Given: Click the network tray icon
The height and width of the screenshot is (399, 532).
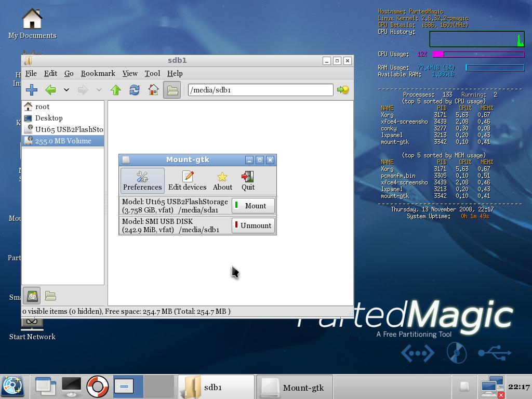Looking at the screenshot, I should tap(492, 387).
